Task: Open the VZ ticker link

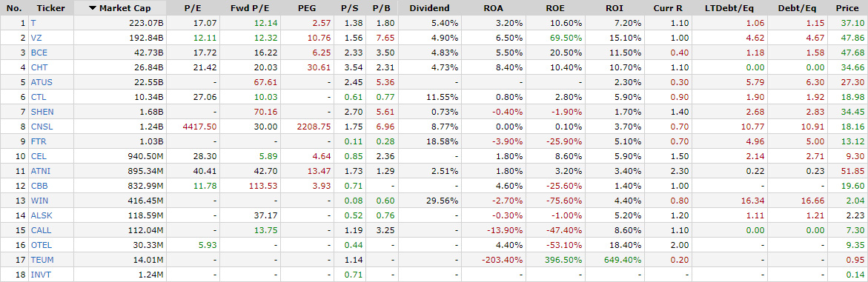Action: pos(36,38)
